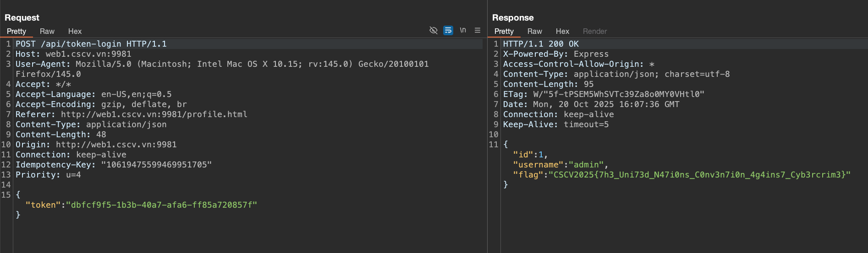This screenshot has height=253, width=868.
Task: Toggle the line wrap icon in Request
Action: 448,31
